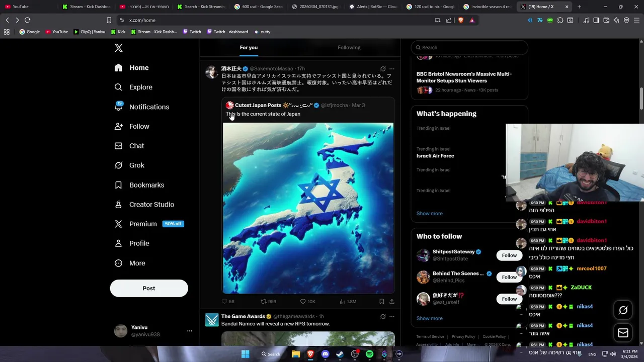Viewport: 644px width, 362px height.
Task: Toggle browser sidebar panel icon
Action: (x=596, y=20)
